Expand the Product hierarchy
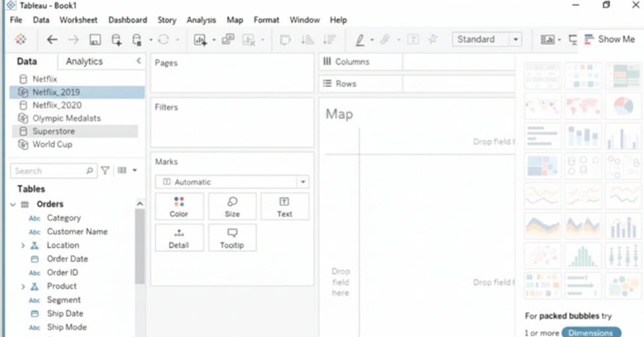The image size is (644, 337). (x=23, y=287)
